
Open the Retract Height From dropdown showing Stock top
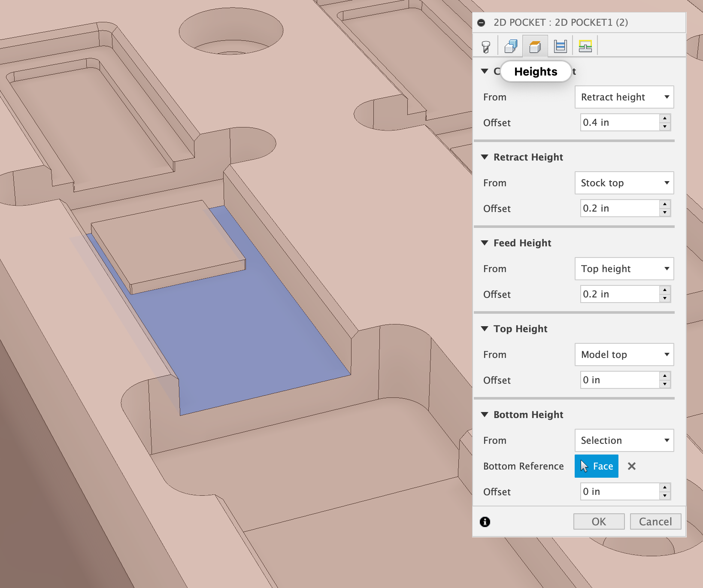click(624, 183)
